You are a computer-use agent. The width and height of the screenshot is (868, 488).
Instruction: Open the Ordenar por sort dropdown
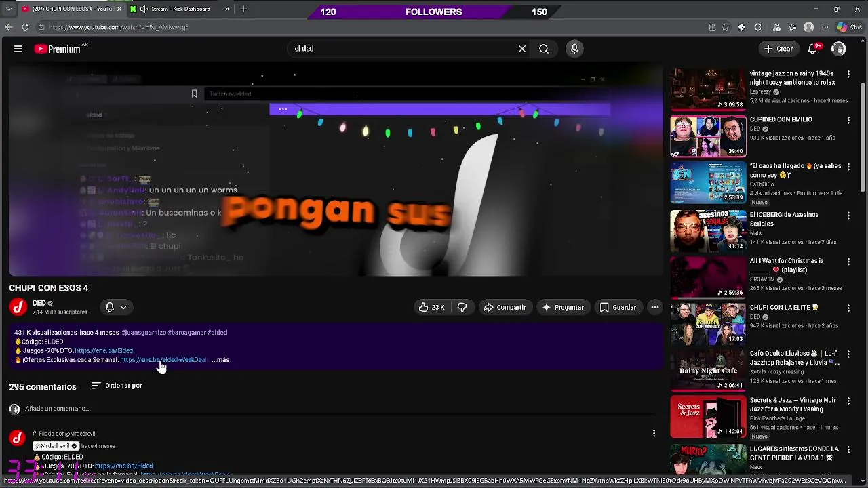point(117,386)
